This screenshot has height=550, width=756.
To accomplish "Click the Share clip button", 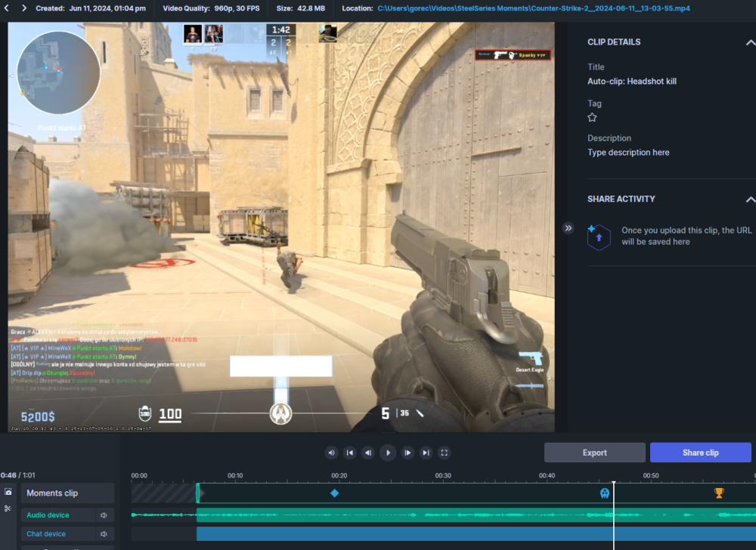I will point(700,453).
